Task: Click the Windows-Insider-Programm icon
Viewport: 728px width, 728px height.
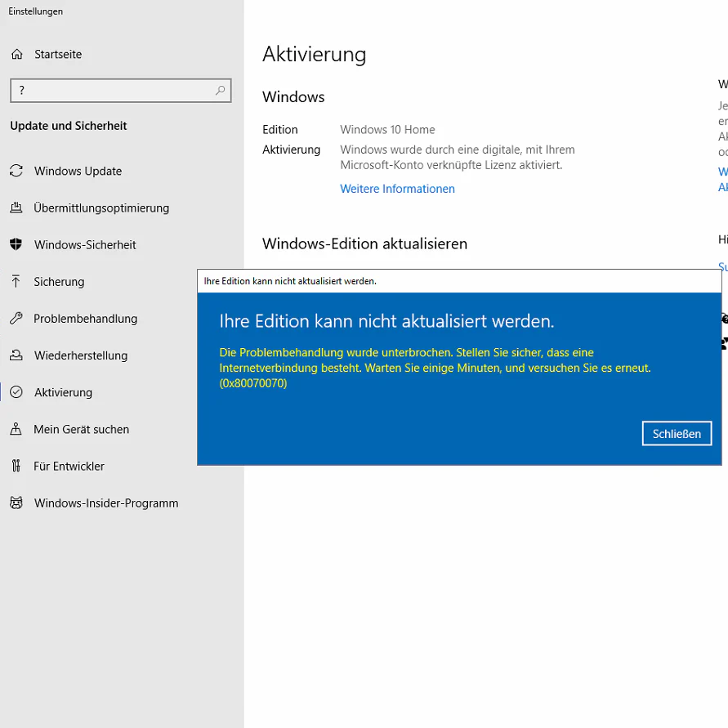Action: 16,503
